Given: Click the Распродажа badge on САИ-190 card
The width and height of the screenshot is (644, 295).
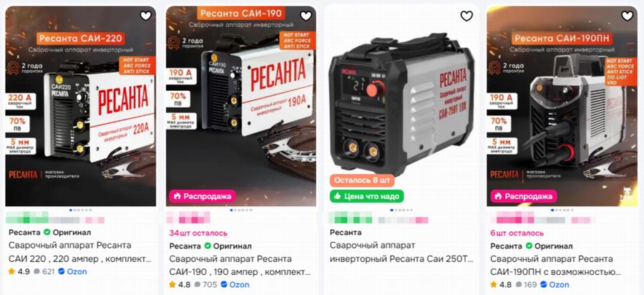Looking at the screenshot, I should pyautogui.click(x=203, y=196).
